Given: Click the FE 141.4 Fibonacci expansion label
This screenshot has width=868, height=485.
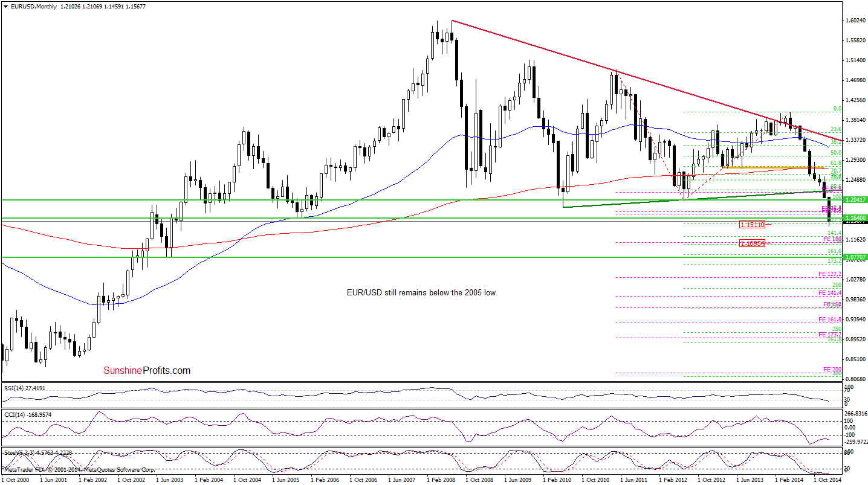Looking at the screenshot, I should coord(831,292).
